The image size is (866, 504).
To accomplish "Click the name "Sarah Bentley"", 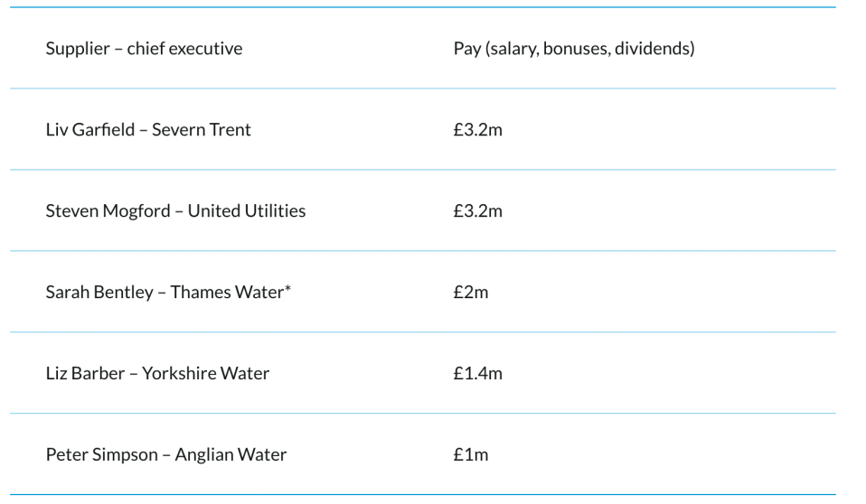I will click(x=99, y=293).
